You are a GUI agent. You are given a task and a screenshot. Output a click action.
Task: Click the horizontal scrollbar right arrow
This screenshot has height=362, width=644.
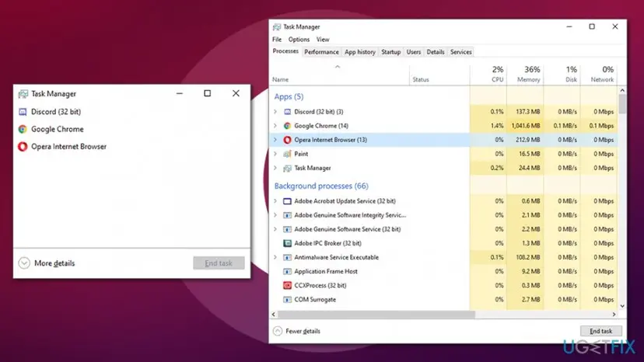pyautogui.click(x=614, y=315)
